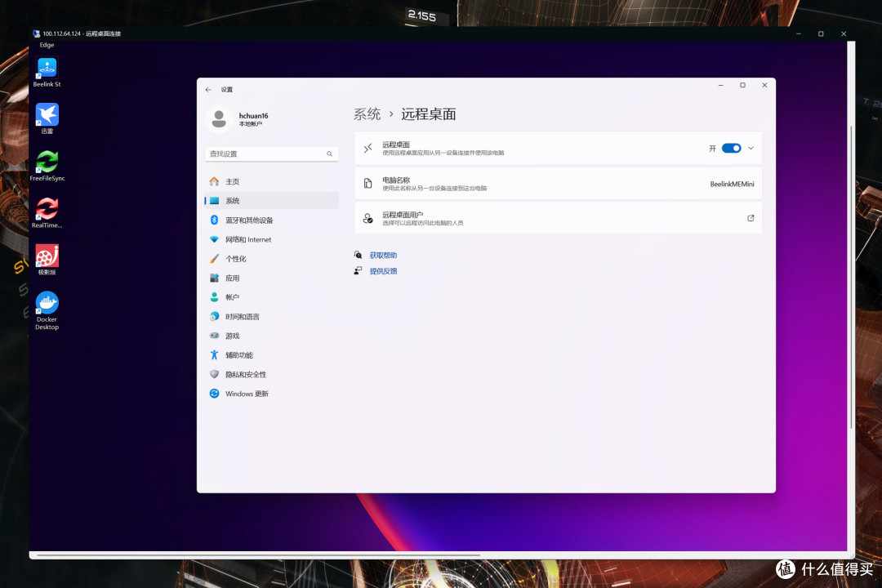Open 时间和语言 settings
This screenshot has height=588, width=882.
pos(272,317)
